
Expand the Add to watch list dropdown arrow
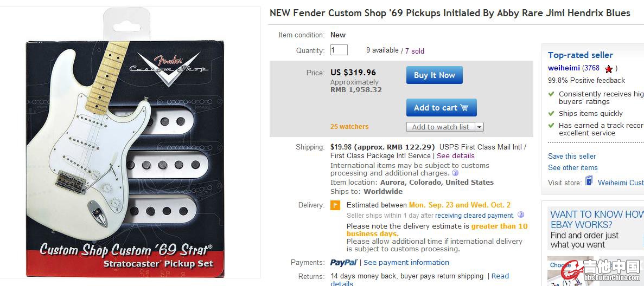pyautogui.click(x=479, y=127)
